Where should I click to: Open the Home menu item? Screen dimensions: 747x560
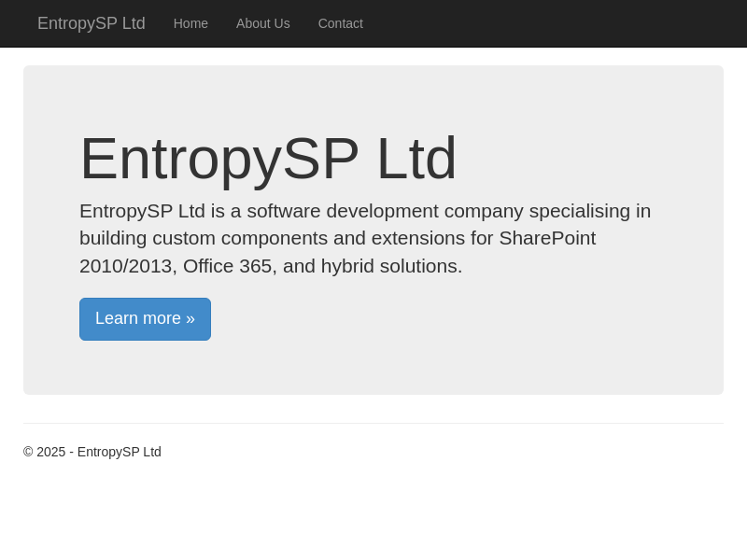click(x=190, y=23)
